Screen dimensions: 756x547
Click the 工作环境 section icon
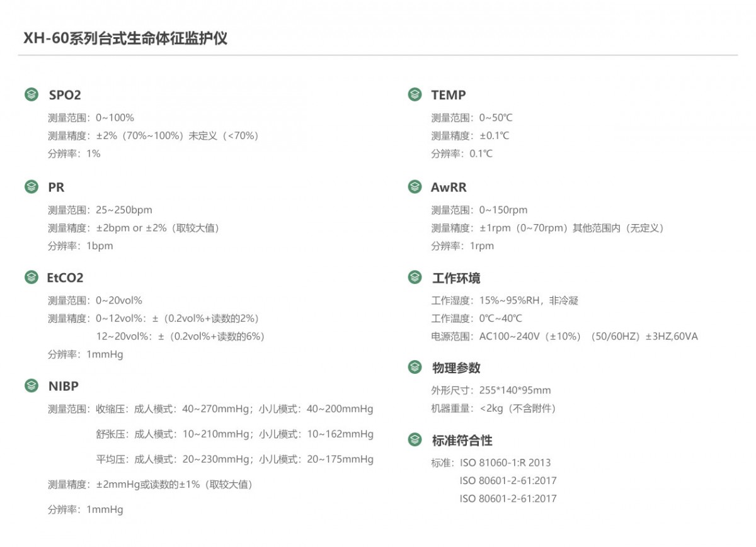coord(415,278)
